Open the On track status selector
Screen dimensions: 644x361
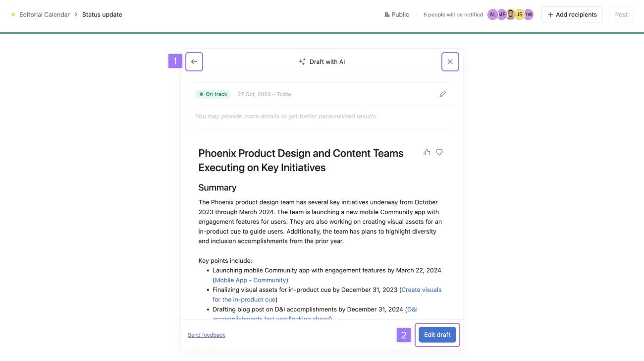tap(213, 94)
